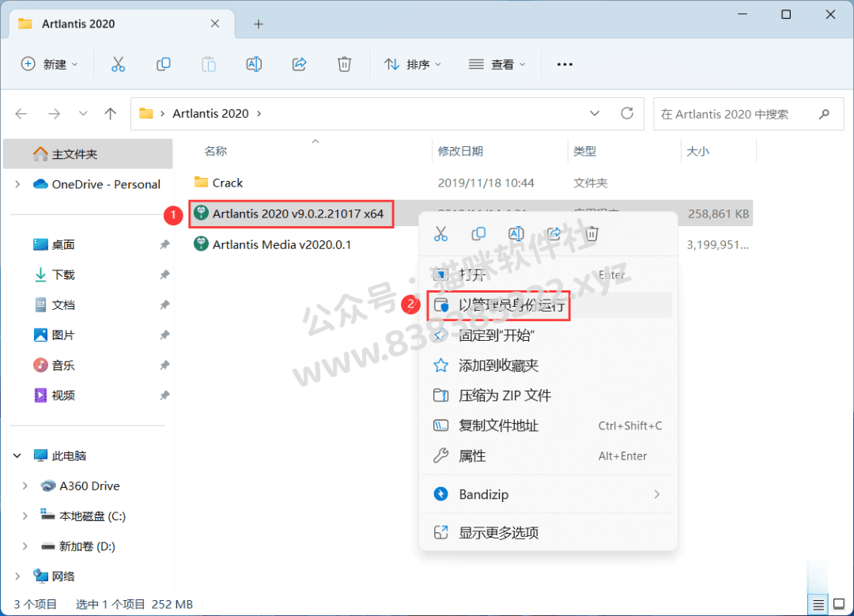Image resolution: width=854 pixels, height=616 pixels.
Task: Click the Copy icon in the toolbar
Action: [x=164, y=64]
